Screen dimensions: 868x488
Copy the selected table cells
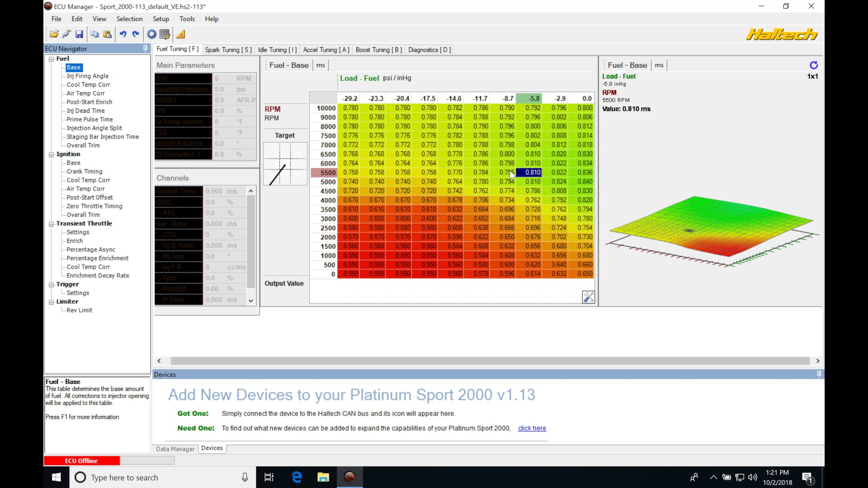click(x=94, y=34)
